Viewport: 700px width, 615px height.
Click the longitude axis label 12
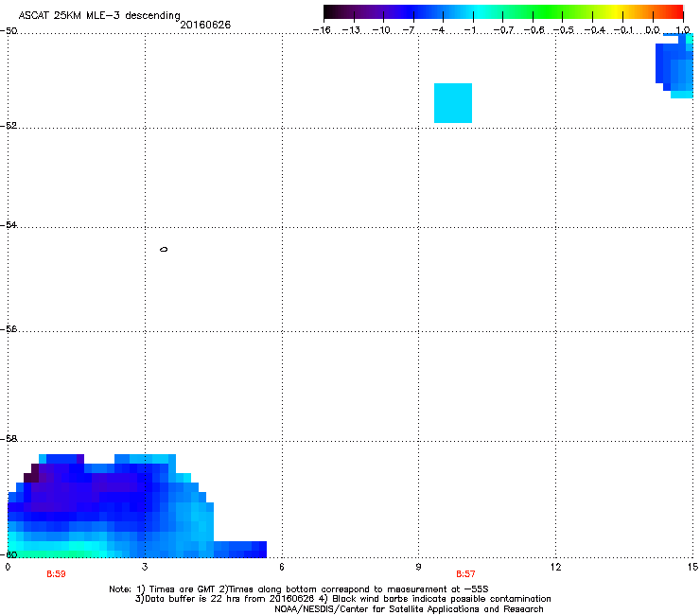[555, 567]
